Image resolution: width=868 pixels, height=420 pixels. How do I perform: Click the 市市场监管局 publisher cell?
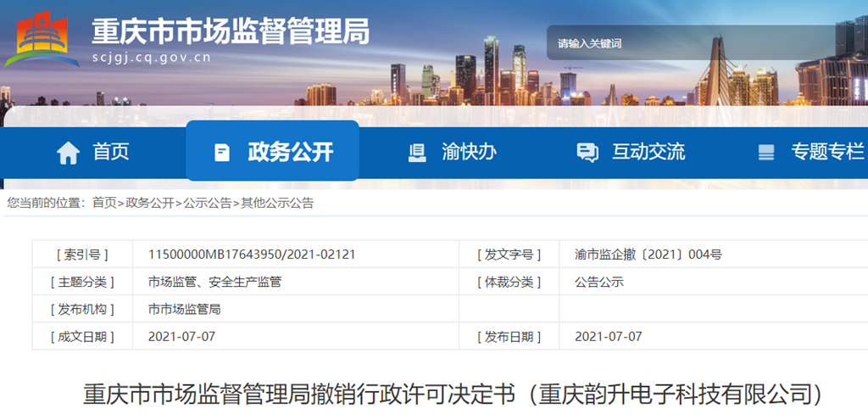click(184, 309)
